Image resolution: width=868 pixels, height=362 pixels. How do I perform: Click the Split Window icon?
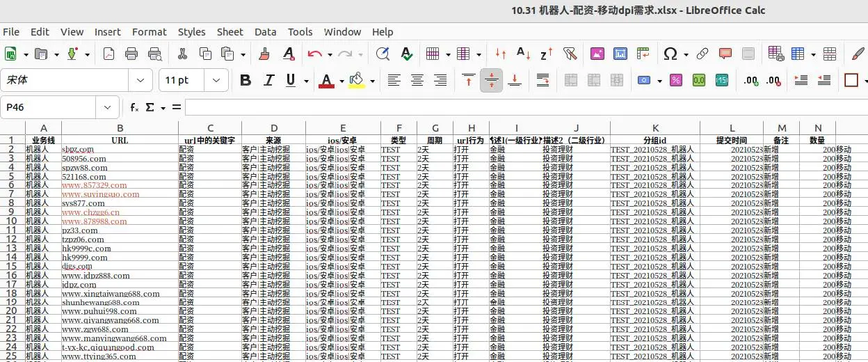(x=830, y=54)
